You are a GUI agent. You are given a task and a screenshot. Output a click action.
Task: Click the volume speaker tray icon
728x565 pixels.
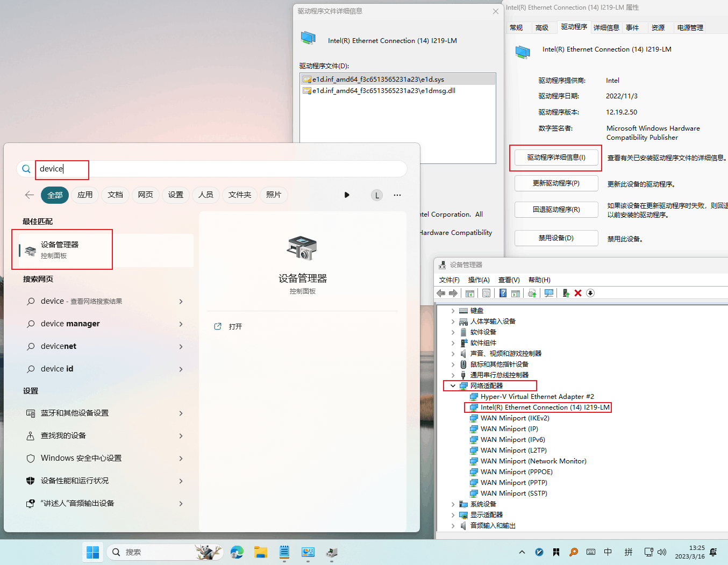662,552
